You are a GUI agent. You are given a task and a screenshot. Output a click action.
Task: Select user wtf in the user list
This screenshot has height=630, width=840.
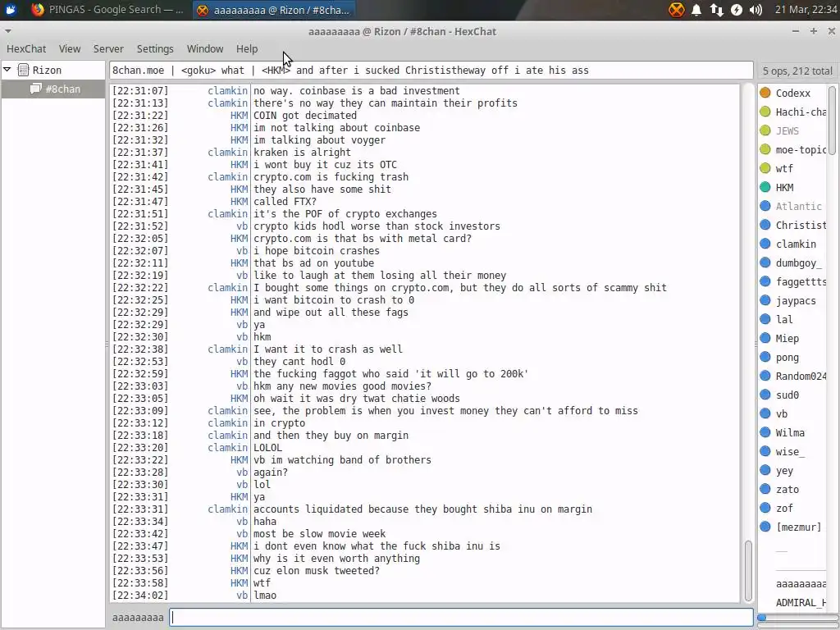784,169
